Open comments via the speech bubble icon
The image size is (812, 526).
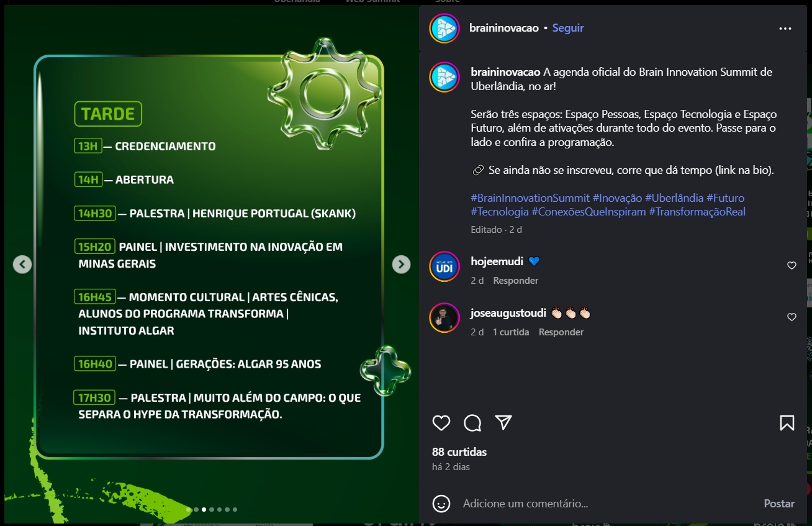click(x=472, y=423)
